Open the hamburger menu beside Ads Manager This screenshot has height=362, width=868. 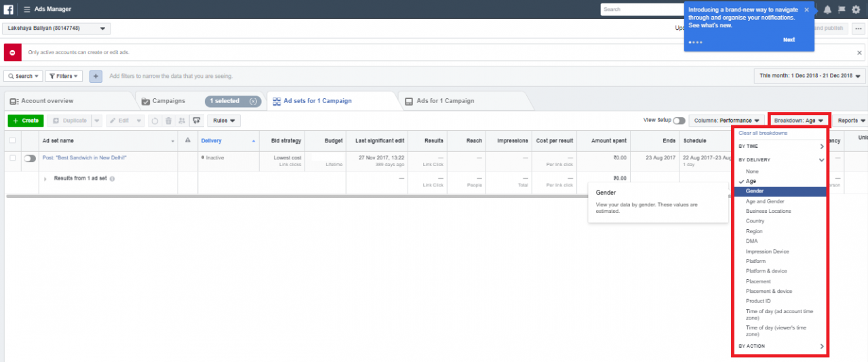pyautogui.click(x=26, y=9)
